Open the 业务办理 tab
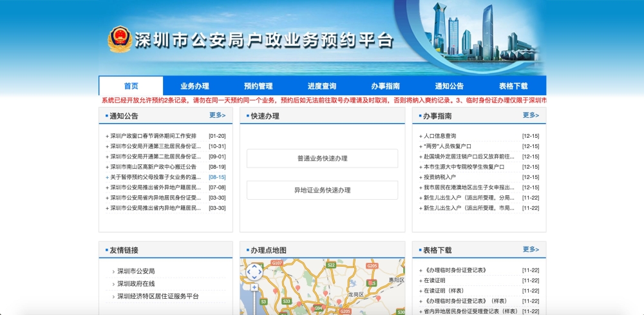Image resolution: width=644 pixels, height=315 pixels. coord(194,86)
